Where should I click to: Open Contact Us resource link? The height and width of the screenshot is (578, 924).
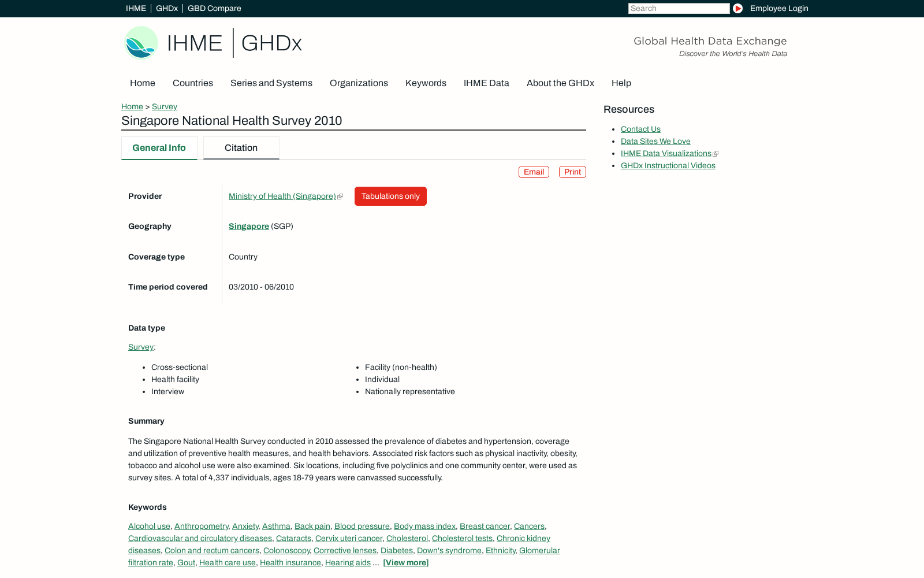[640, 129]
